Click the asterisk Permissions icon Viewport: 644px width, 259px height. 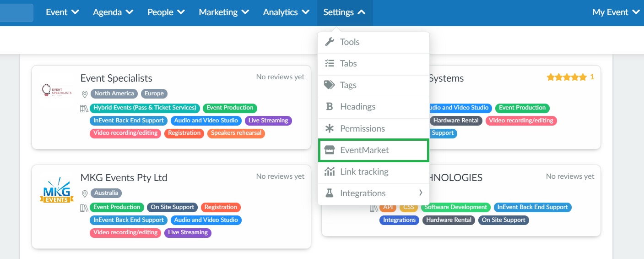[x=330, y=129]
